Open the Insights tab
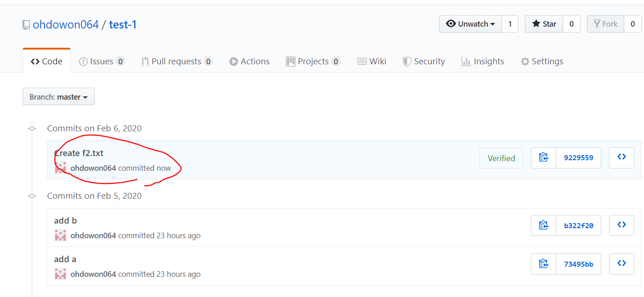 pyautogui.click(x=483, y=61)
